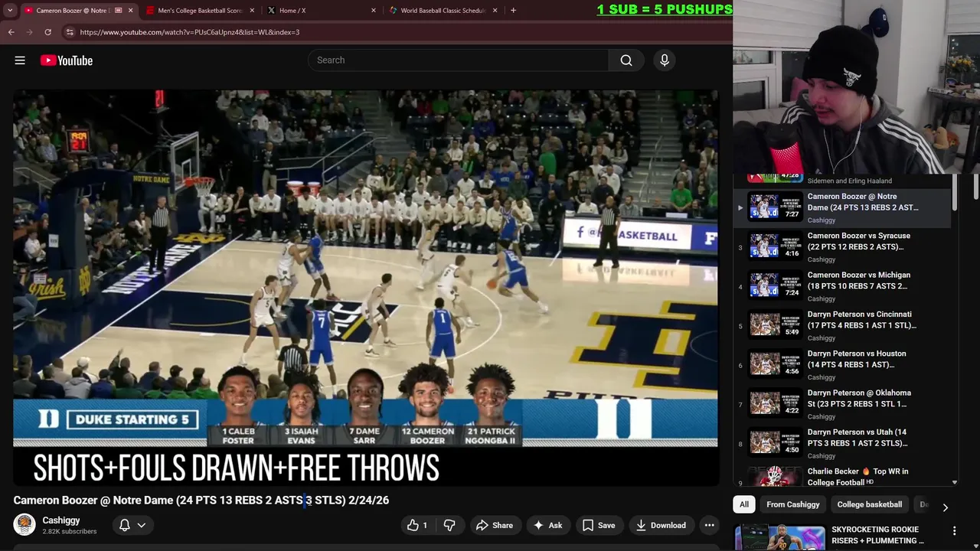View site information icon in the address bar
980x551 pixels.
coord(70,32)
